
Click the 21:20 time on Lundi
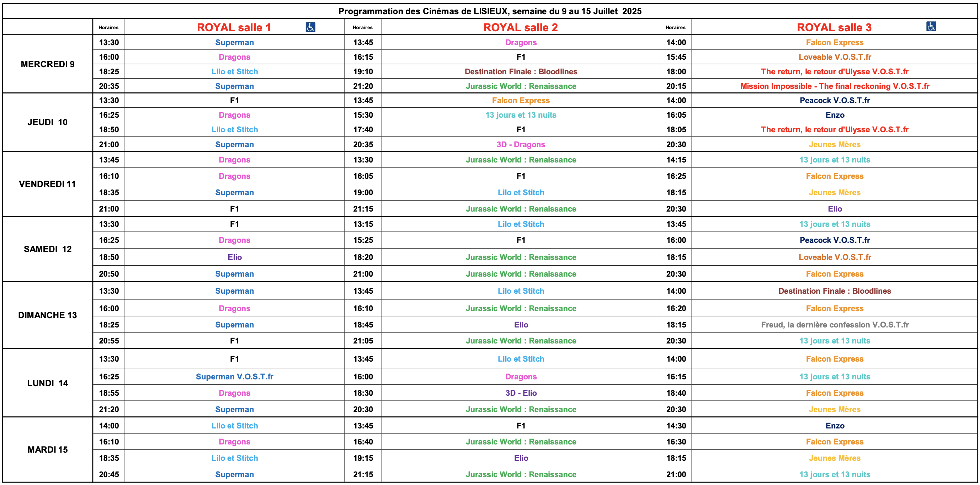(109, 409)
